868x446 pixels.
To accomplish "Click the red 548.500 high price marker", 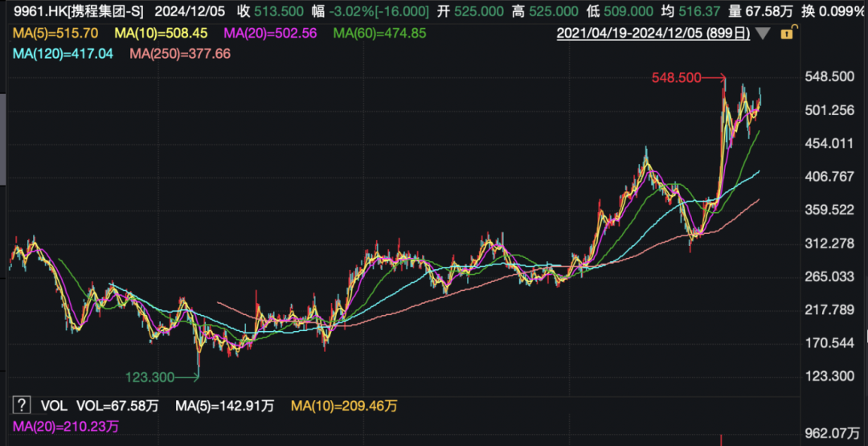I will tap(675, 77).
